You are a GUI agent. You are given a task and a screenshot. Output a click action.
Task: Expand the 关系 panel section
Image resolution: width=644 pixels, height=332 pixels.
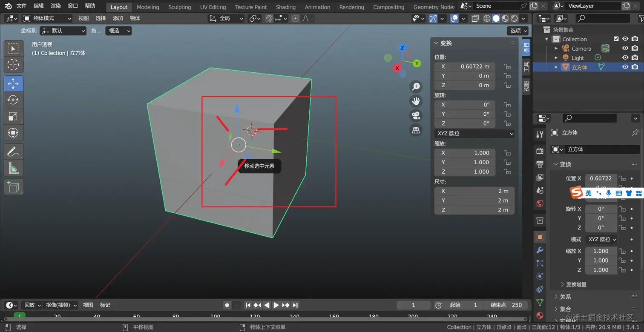(x=565, y=297)
